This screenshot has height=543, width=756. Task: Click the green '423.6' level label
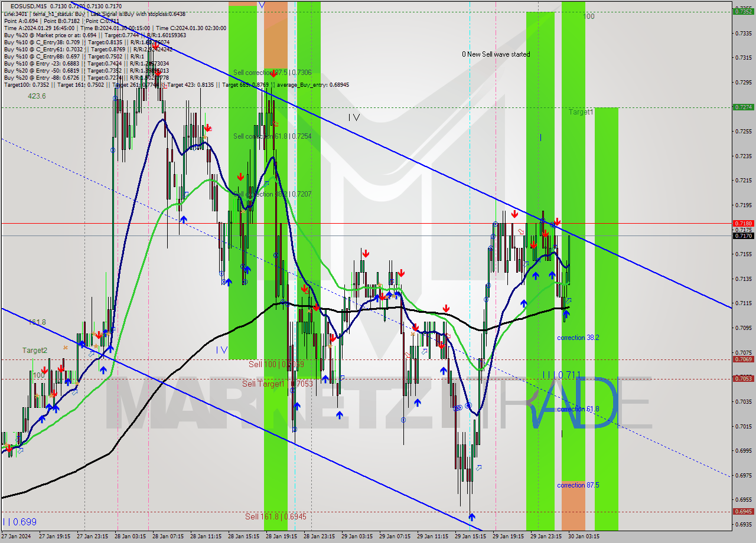37,96
